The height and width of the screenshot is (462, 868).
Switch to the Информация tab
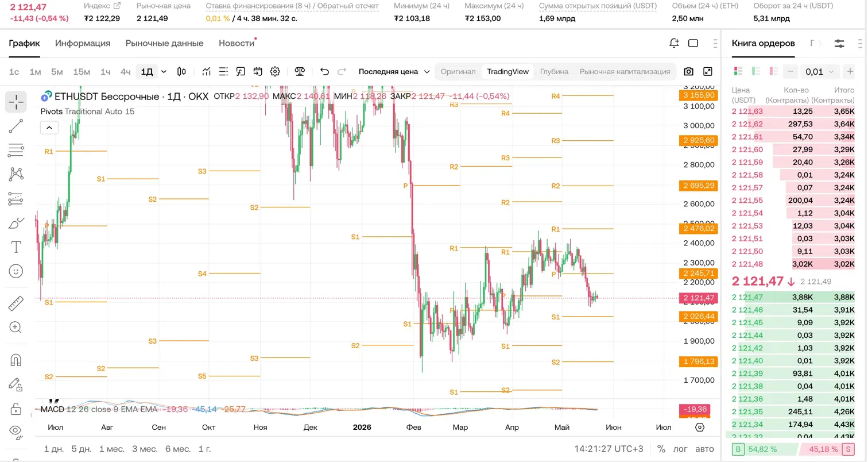(83, 43)
